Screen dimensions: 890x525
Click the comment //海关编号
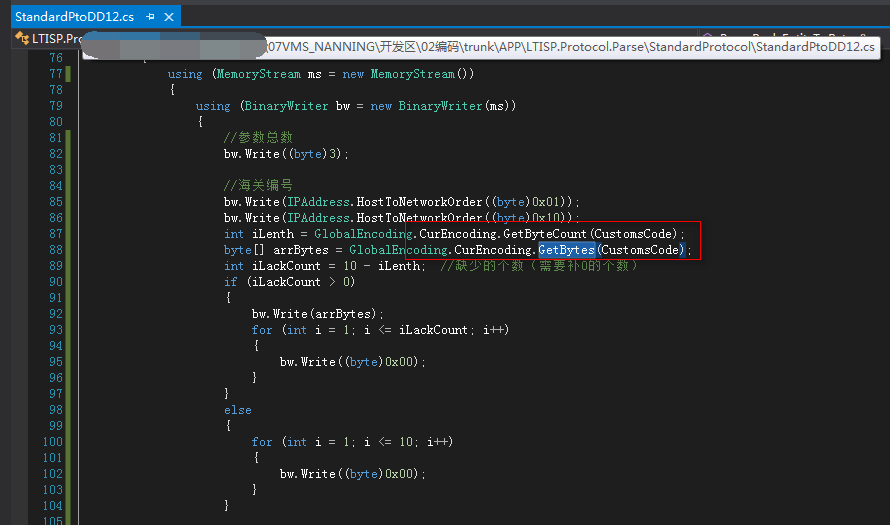click(258, 185)
